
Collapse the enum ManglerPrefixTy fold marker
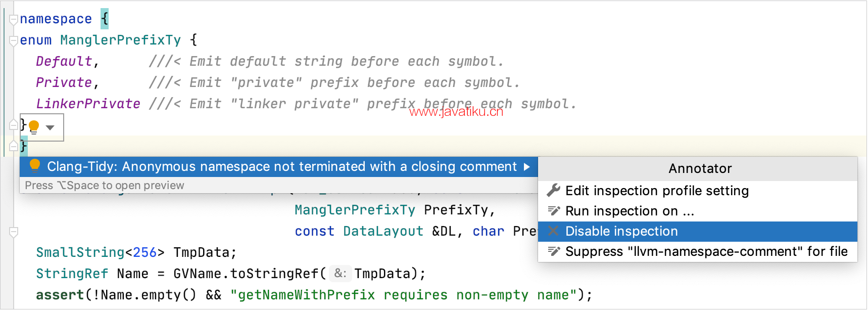[14, 41]
